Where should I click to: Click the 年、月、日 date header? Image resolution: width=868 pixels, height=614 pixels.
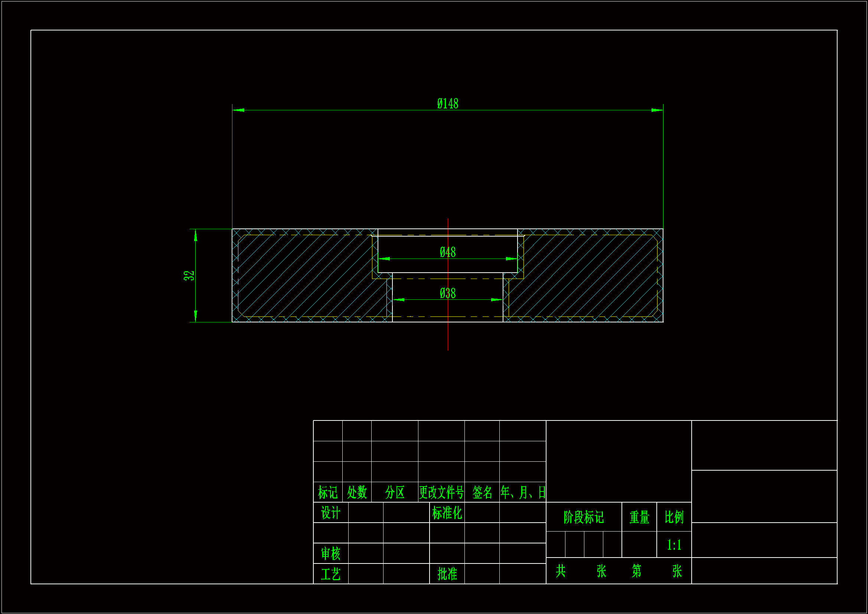523,492
